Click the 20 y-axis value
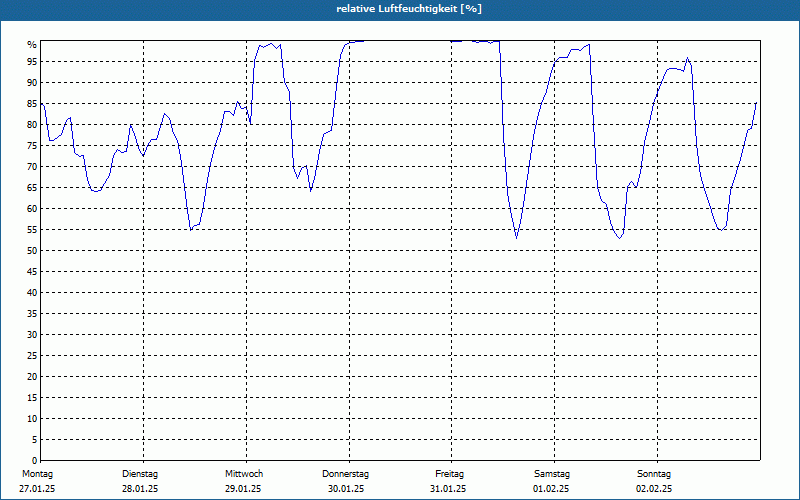The height and width of the screenshot is (500, 800). (x=32, y=377)
